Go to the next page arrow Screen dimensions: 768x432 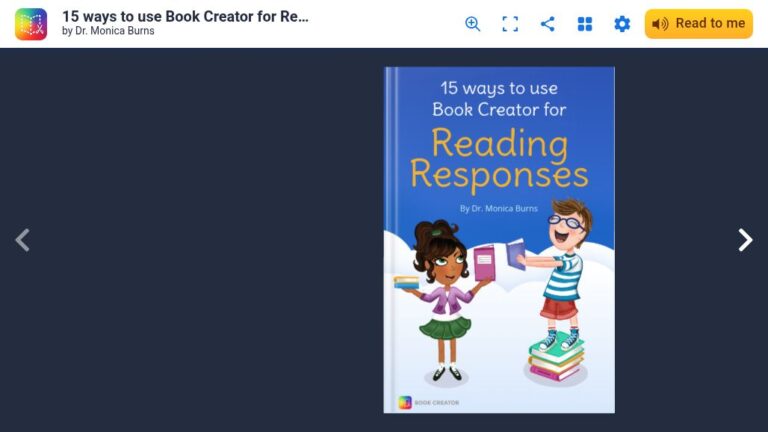click(745, 240)
